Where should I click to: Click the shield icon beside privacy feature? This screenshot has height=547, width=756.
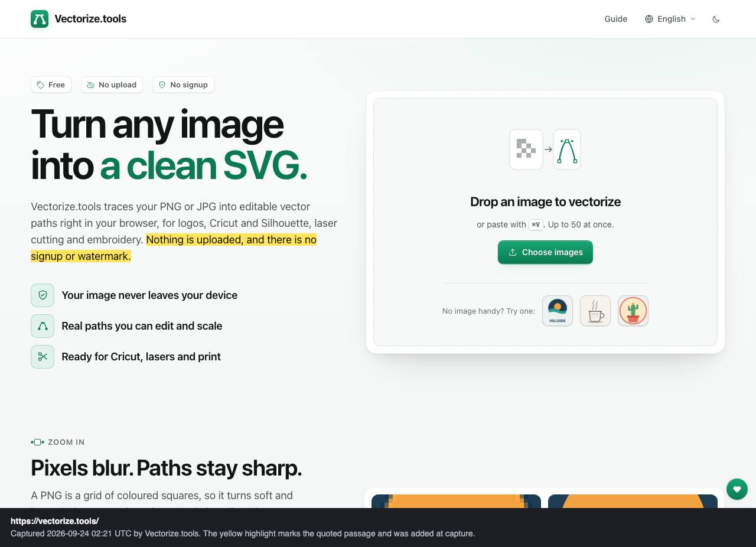coord(43,295)
